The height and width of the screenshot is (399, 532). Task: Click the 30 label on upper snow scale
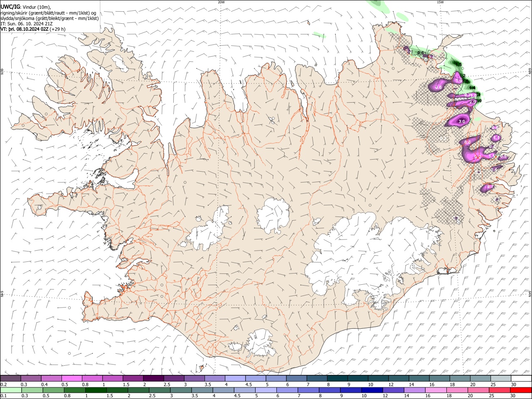[514, 384]
